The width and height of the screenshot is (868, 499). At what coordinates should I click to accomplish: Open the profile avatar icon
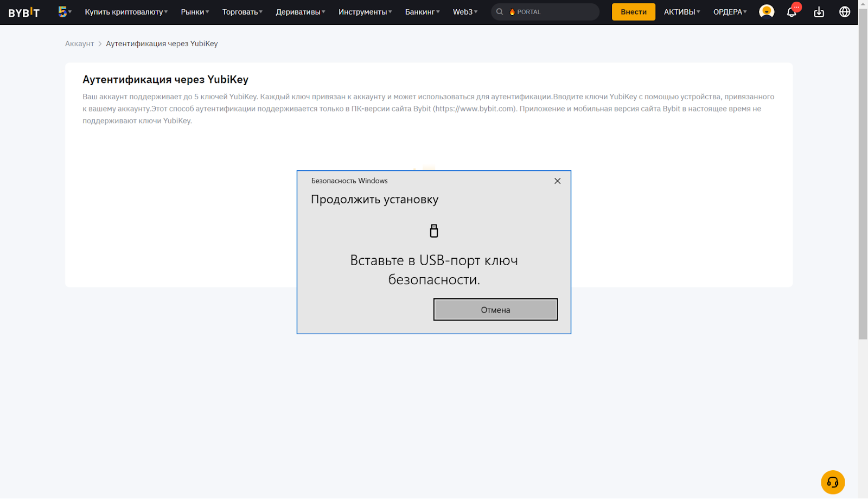click(x=767, y=11)
